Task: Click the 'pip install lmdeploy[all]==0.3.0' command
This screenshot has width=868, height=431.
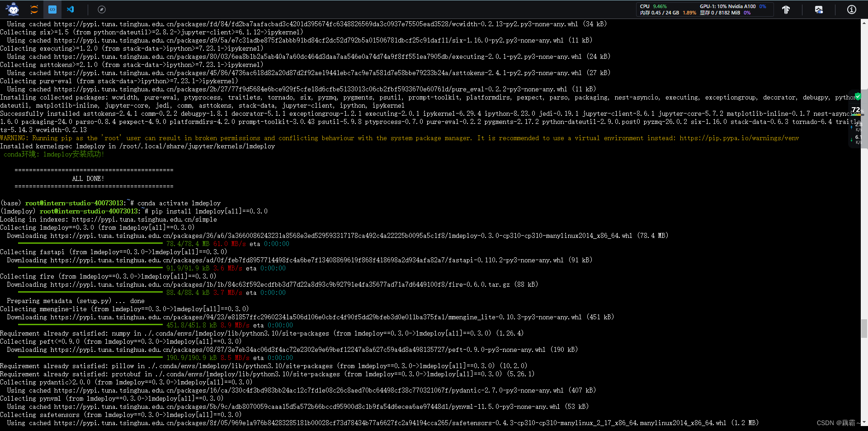Action: (210, 211)
